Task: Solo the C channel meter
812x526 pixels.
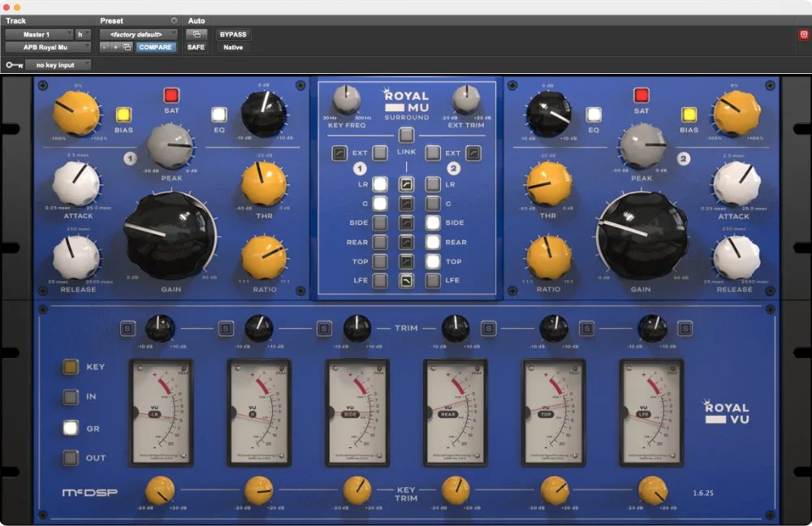Action: (x=226, y=328)
